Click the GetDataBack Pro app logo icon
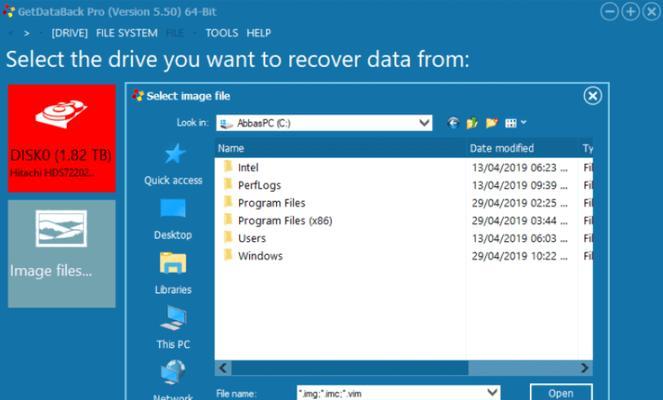The height and width of the screenshot is (400, 663). coord(9,11)
